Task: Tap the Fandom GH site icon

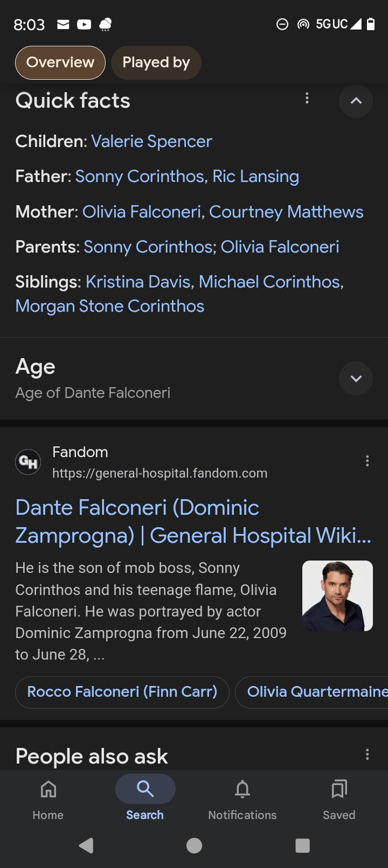Action: point(29,461)
